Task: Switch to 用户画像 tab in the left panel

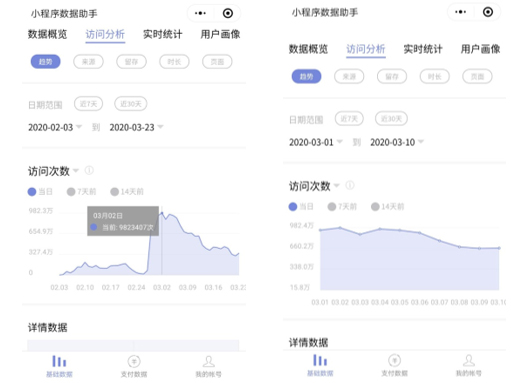Action: (x=220, y=34)
